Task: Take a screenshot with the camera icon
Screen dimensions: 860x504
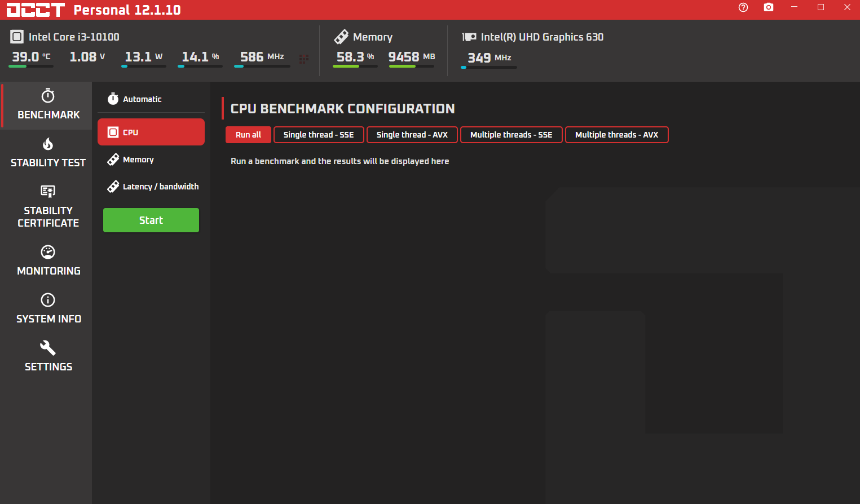Action: [x=768, y=7]
